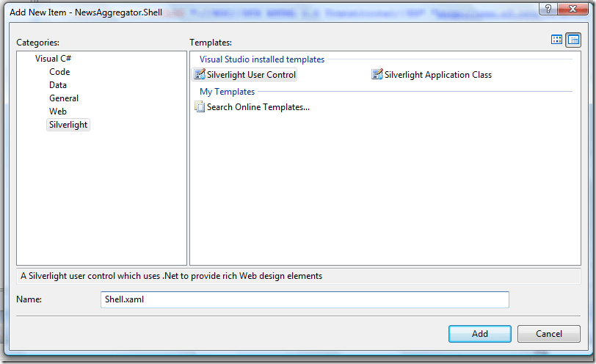Open help with the title bar question mark
596x364 pixels.
pos(546,9)
